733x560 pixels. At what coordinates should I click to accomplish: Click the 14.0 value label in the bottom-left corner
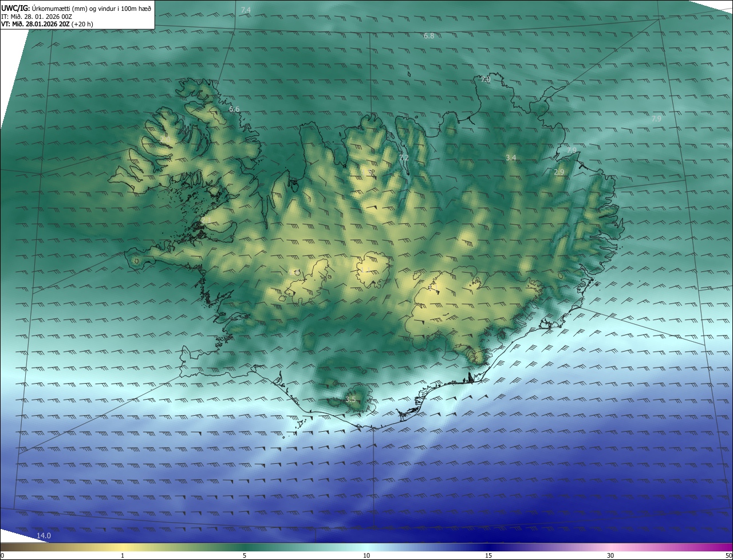coord(44,536)
